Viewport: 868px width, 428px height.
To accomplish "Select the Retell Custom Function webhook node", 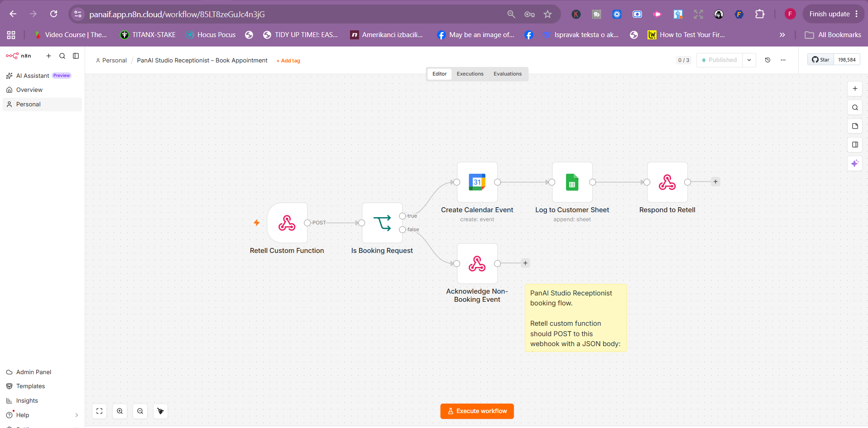I will [287, 223].
